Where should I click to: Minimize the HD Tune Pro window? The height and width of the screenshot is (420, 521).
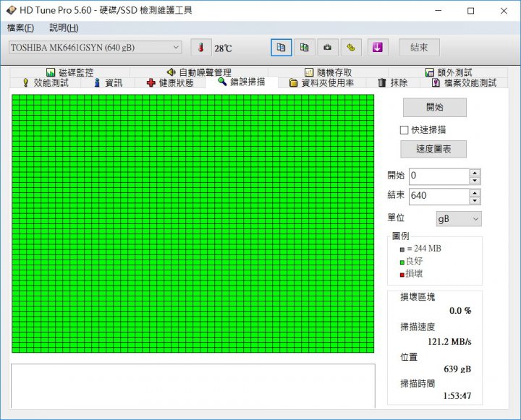click(439, 11)
